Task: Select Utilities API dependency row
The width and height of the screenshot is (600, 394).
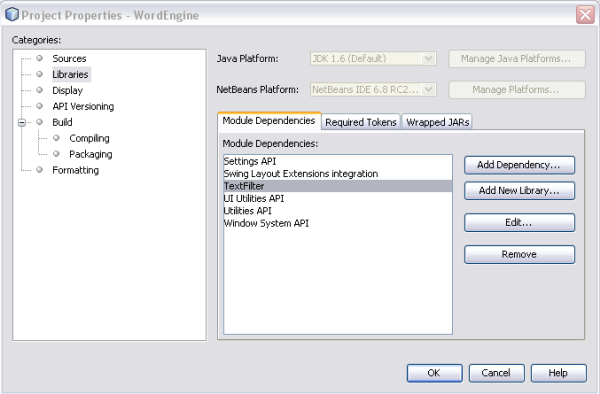Action: click(338, 211)
